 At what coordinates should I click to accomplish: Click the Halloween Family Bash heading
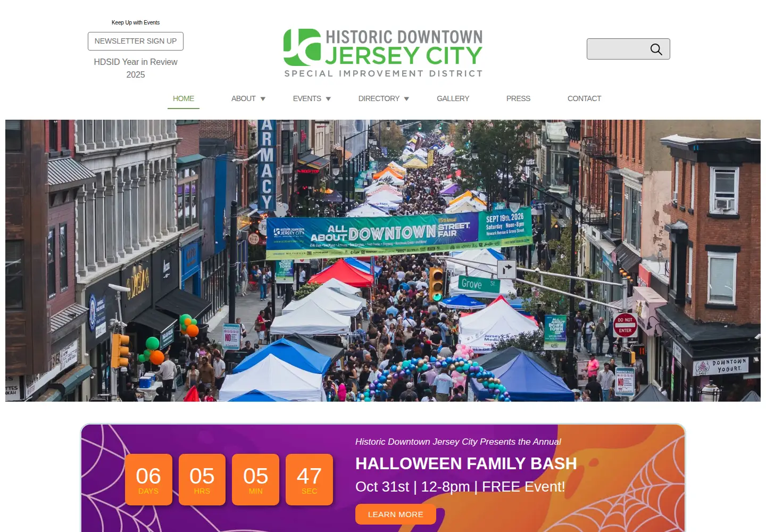[466, 463]
